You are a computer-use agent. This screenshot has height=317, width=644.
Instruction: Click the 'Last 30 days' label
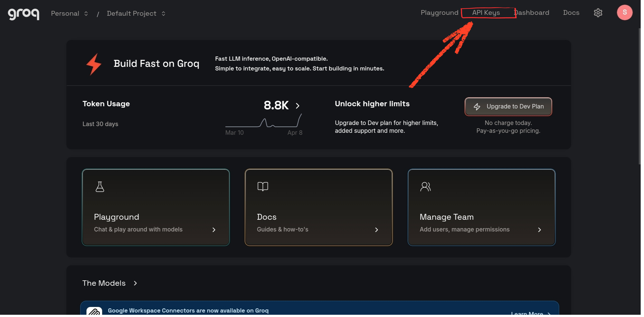click(100, 124)
